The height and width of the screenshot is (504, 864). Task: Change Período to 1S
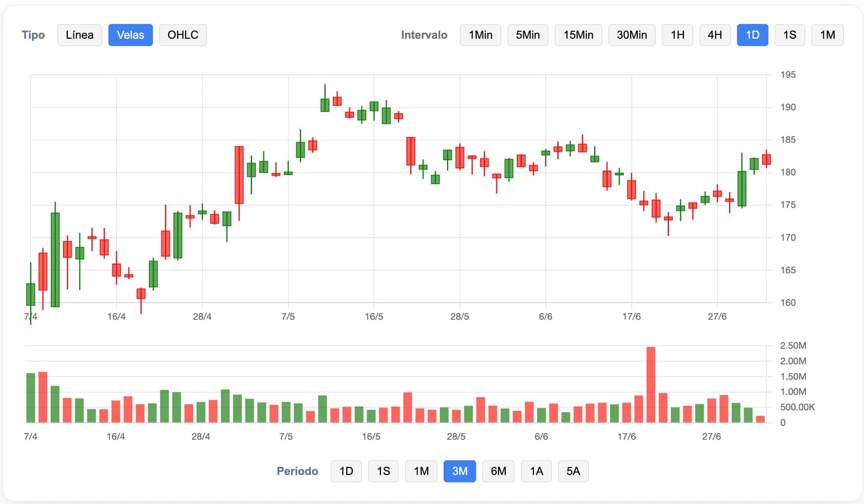(x=383, y=471)
